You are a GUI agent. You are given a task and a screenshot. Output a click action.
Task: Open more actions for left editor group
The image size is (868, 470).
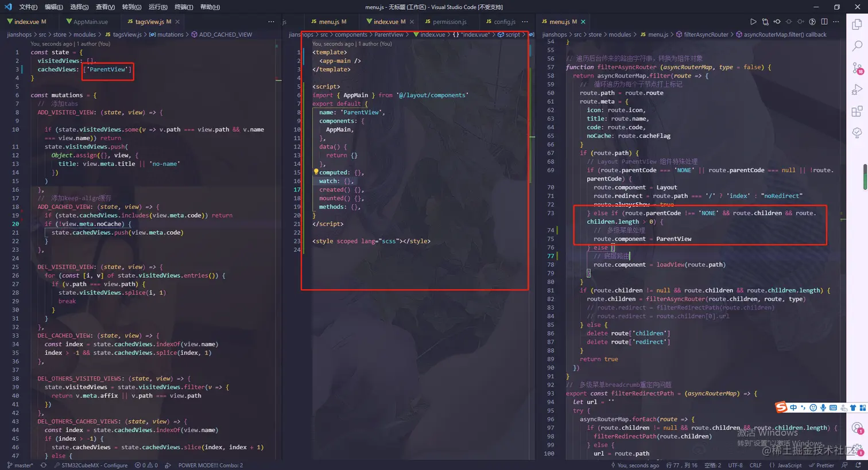[271, 22]
